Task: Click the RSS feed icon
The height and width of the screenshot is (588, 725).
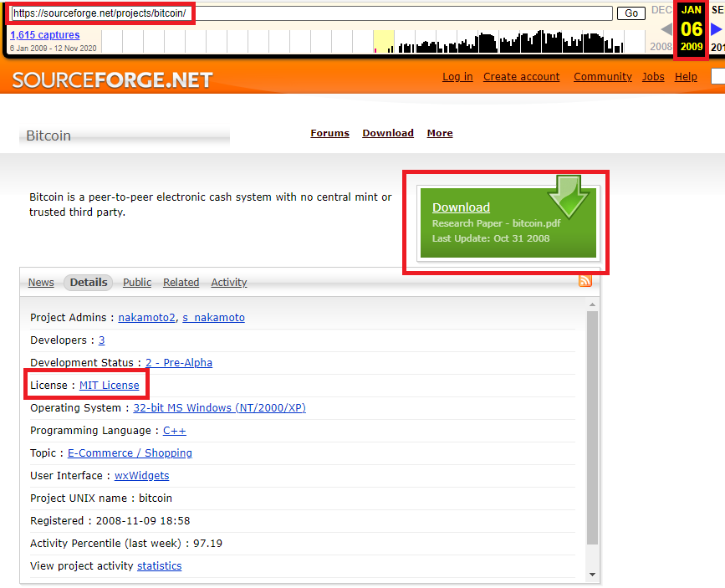Action: pyautogui.click(x=585, y=281)
